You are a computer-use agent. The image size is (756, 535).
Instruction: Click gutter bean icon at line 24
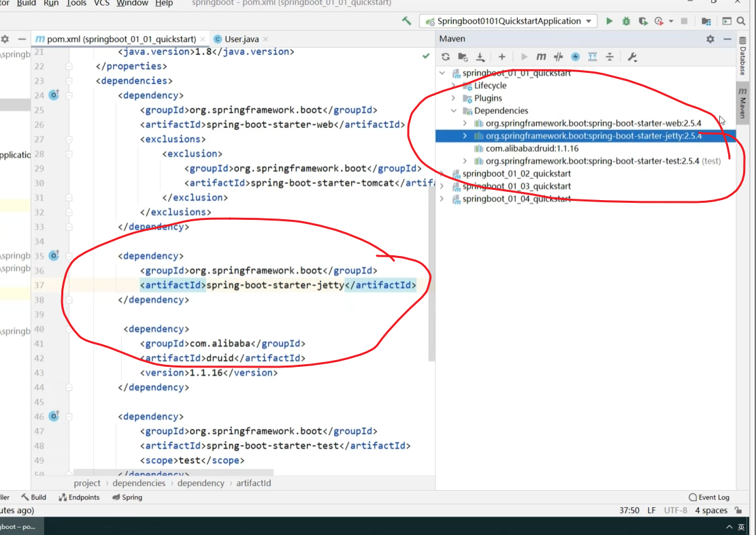(x=54, y=95)
